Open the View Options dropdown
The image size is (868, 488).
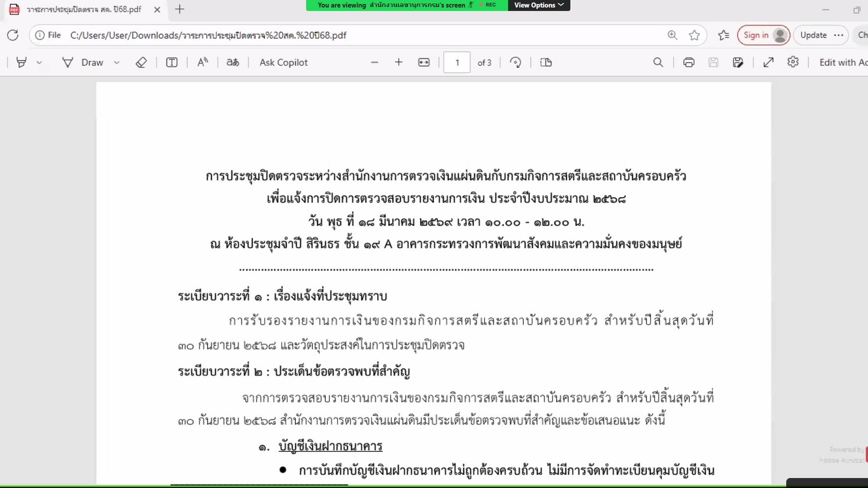pos(539,5)
